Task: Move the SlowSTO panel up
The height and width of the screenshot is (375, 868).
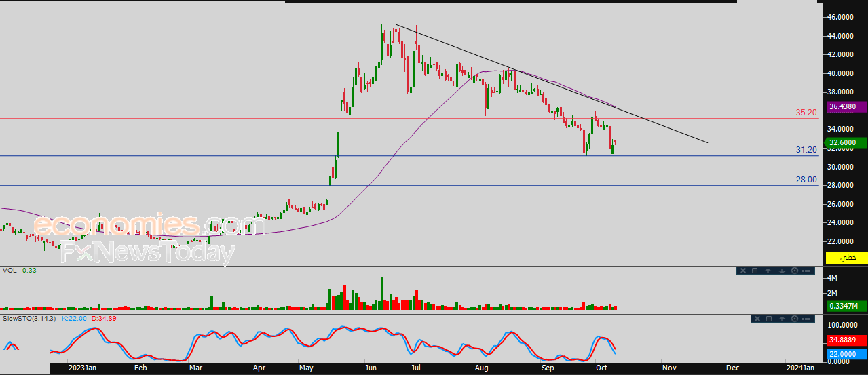Action: click(782, 319)
